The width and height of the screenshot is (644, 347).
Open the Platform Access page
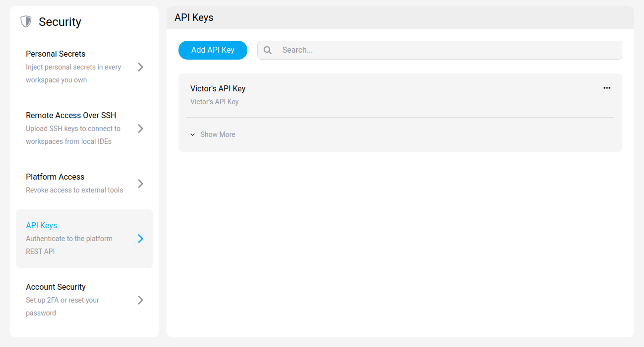pos(55,177)
